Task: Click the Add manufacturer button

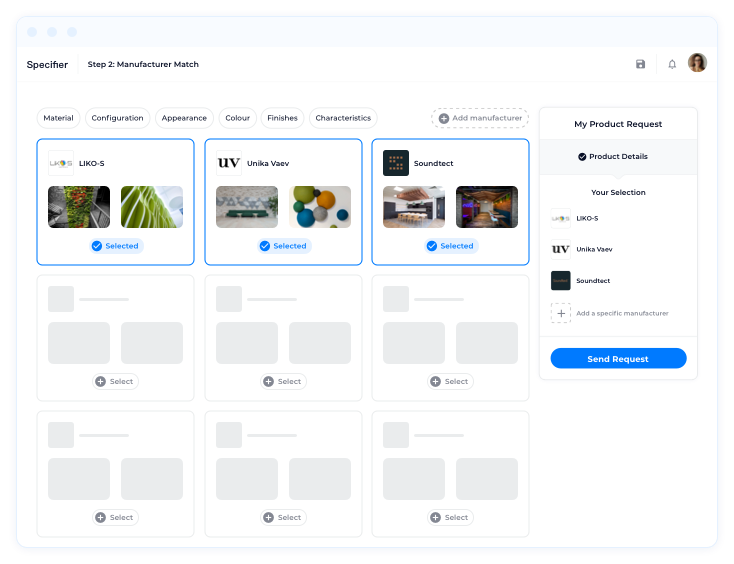Action: [480, 118]
